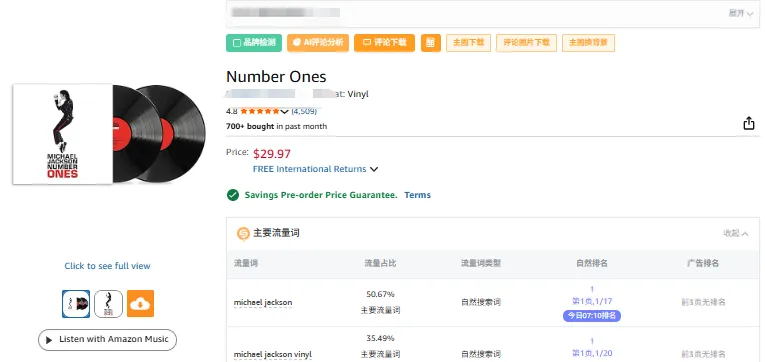Viewport: 765px width, 362px height.
Task: Click "700+ bought in past month" text
Action: click(276, 126)
